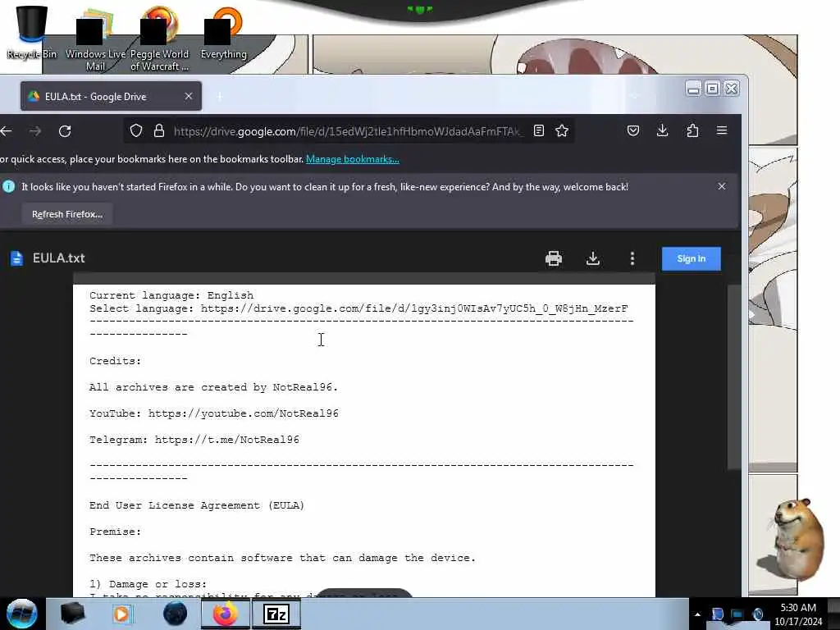Print the EULA.txt document
The height and width of the screenshot is (630, 840).
[554, 258]
